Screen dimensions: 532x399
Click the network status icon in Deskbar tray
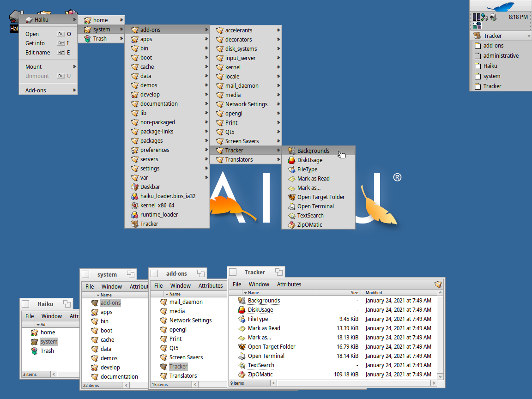click(485, 17)
